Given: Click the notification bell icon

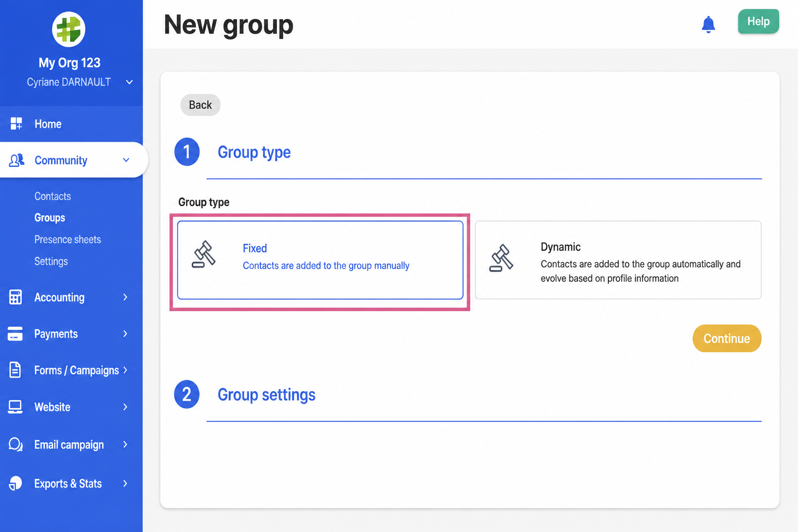Looking at the screenshot, I should tap(708, 24).
